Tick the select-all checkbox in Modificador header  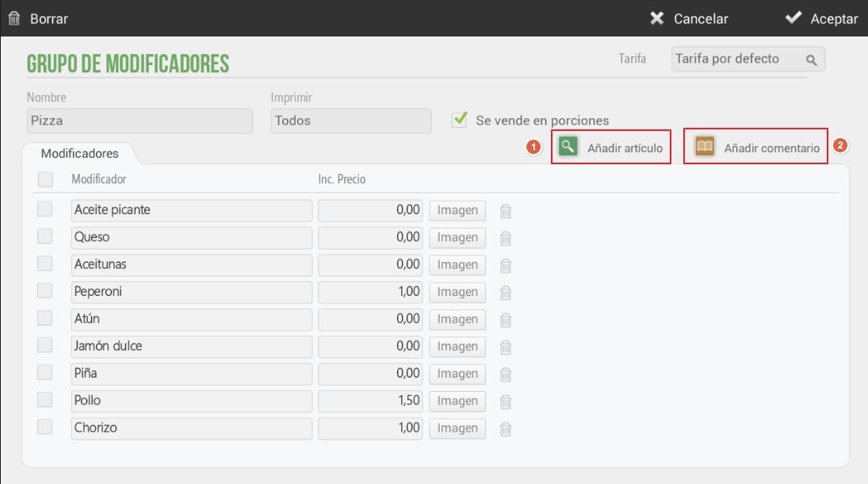(45, 179)
